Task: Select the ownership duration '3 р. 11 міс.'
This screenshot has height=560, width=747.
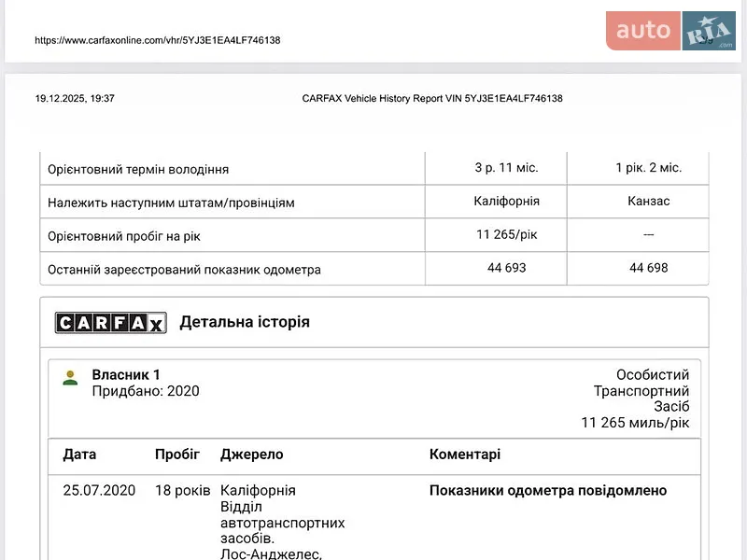Action: tap(506, 168)
